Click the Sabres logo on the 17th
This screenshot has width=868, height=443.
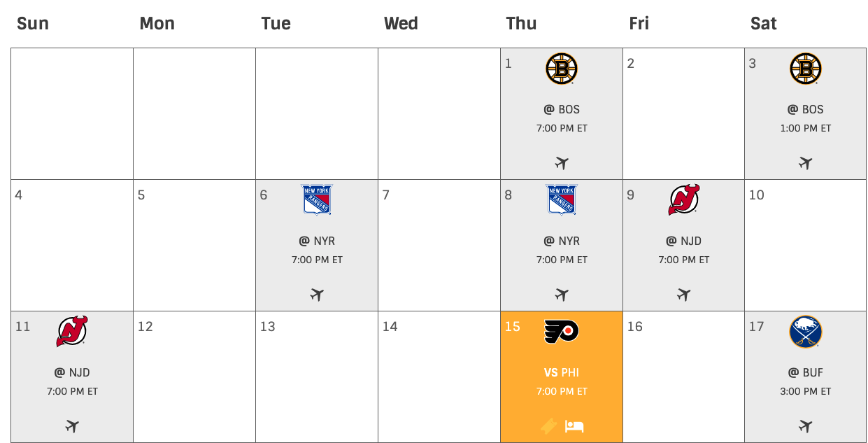(806, 332)
